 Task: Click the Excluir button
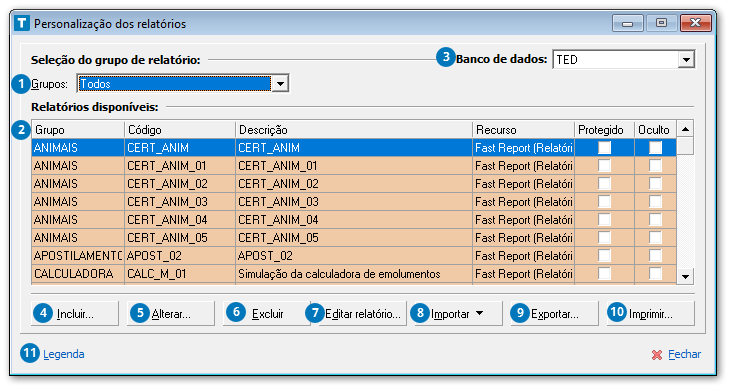(267, 314)
